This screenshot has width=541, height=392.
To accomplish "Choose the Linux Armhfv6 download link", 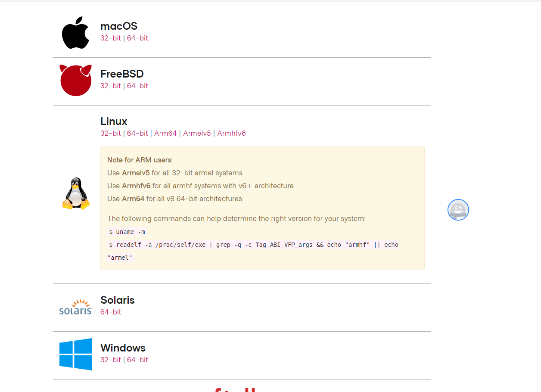I will point(231,133).
